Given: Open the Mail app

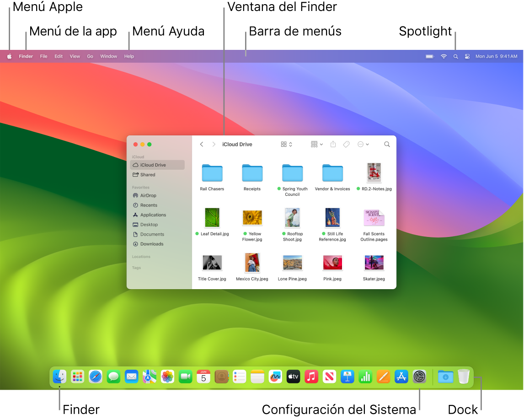Looking at the screenshot, I should [131, 377].
